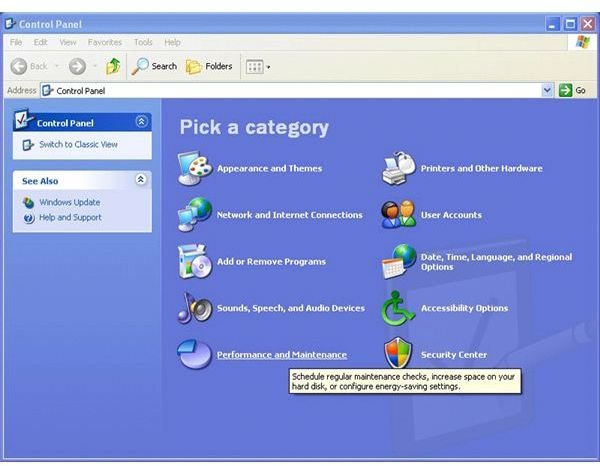Open the Security Center link
The width and height of the screenshot is (600, 466).
pyautogui.click(x=454, y=355)
